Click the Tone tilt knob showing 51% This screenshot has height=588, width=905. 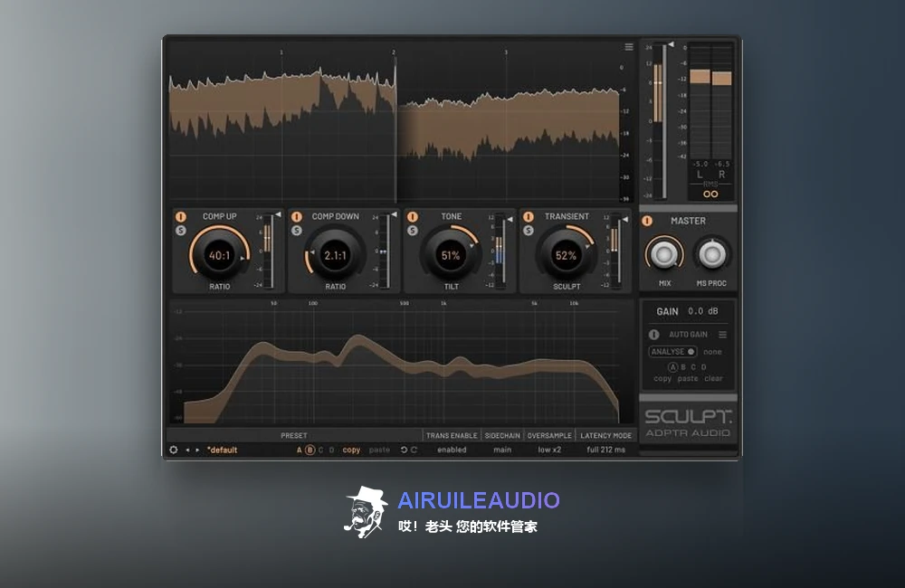pyautogui.click(x=451, y=255)
